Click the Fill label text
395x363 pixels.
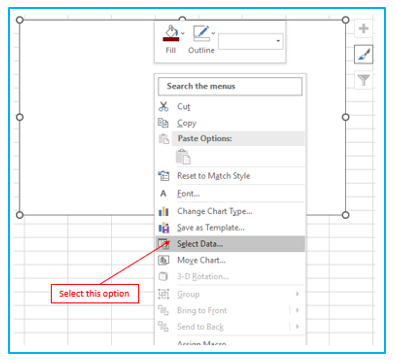click(x=171, y=50)
